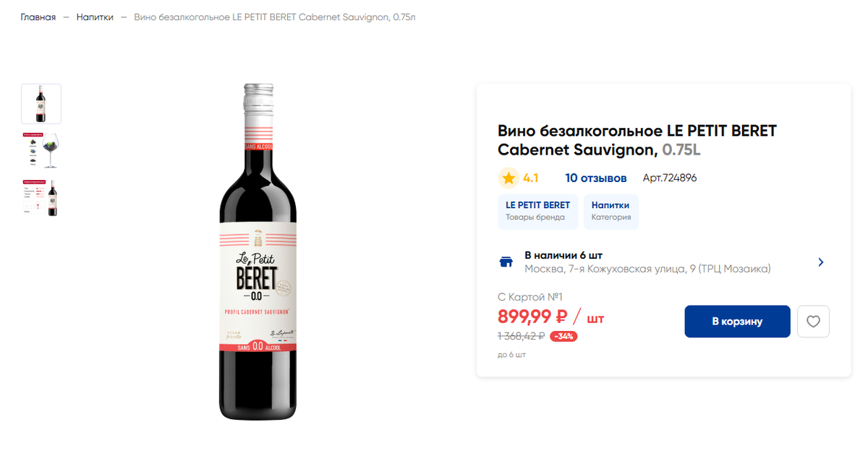Expand store stock details with the chevron
The image size is (868, 461).
(821, 262)
